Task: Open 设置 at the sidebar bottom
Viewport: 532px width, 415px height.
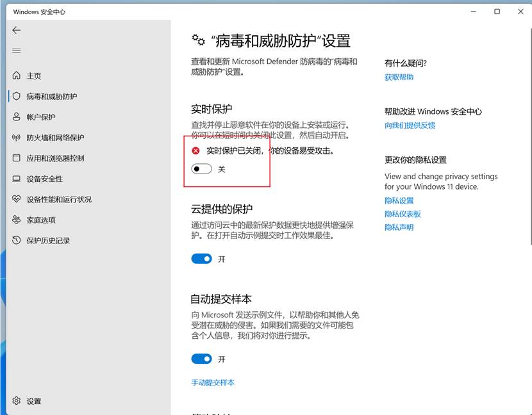Action: coord(34,401)
